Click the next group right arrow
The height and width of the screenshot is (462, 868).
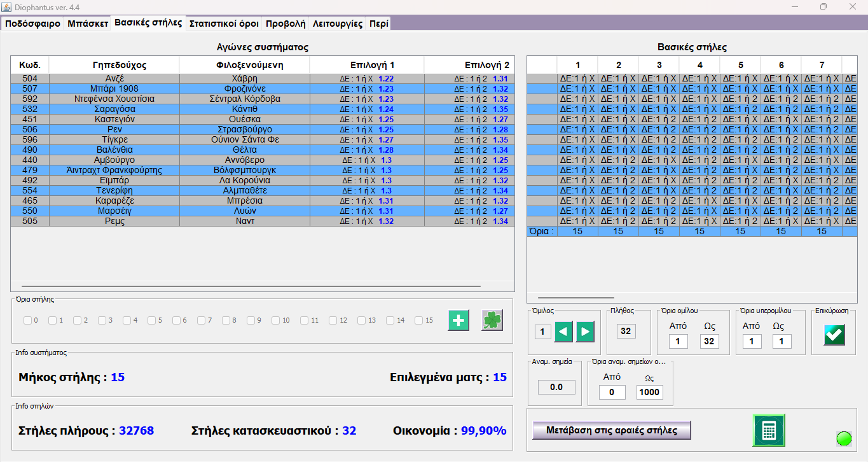[585, 332]
